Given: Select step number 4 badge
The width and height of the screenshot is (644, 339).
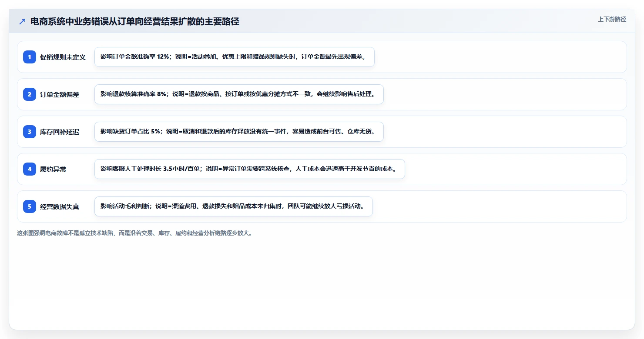Looking at the screenshot, I should (30, 169).
